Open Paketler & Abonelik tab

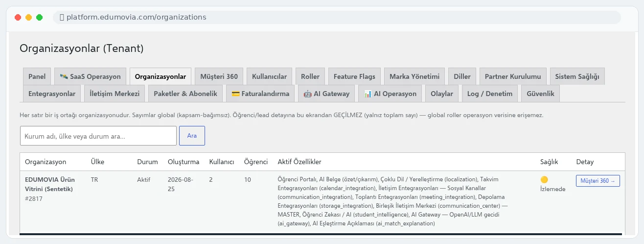click(185, 94)
